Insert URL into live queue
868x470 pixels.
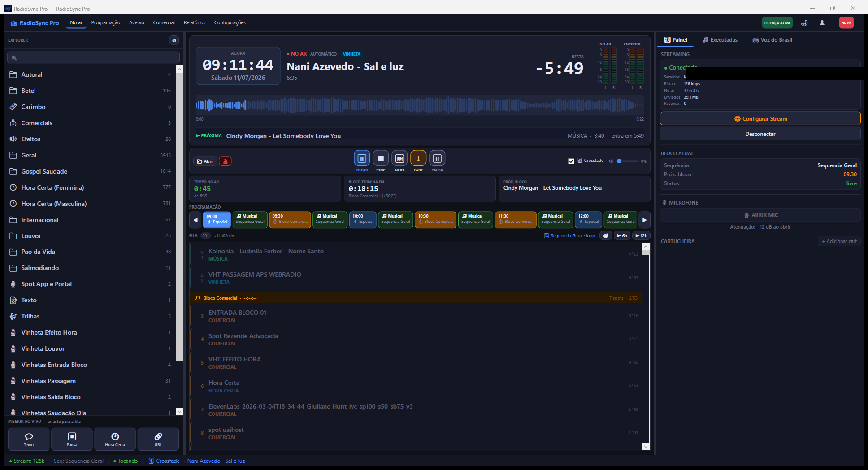click(x=158, y=439)
